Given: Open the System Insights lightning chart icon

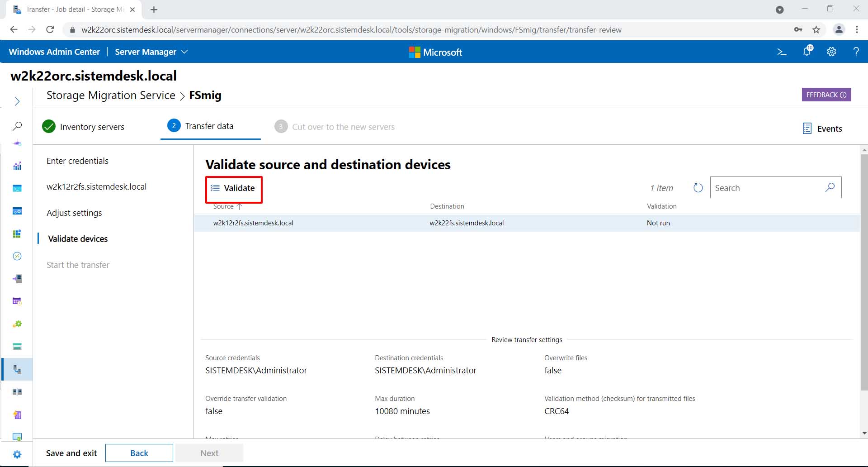Looking at the screenshot, I should click(17, 415).
